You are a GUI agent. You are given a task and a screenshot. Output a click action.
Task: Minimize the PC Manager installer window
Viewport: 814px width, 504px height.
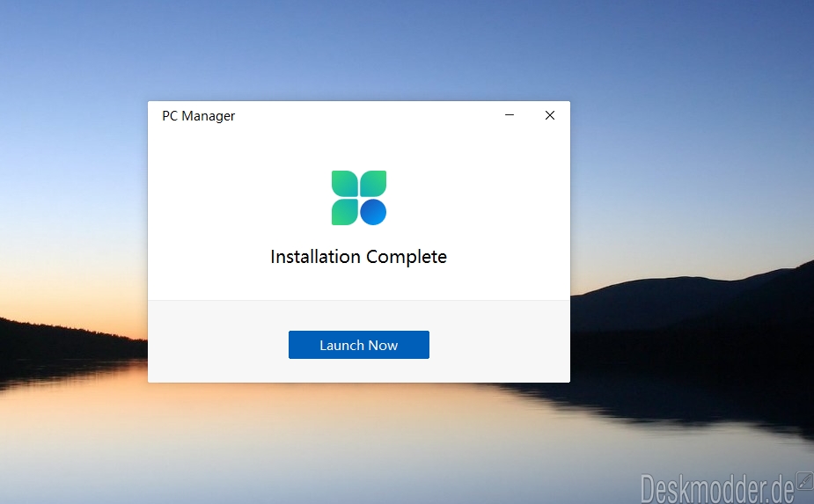[510, 115]
